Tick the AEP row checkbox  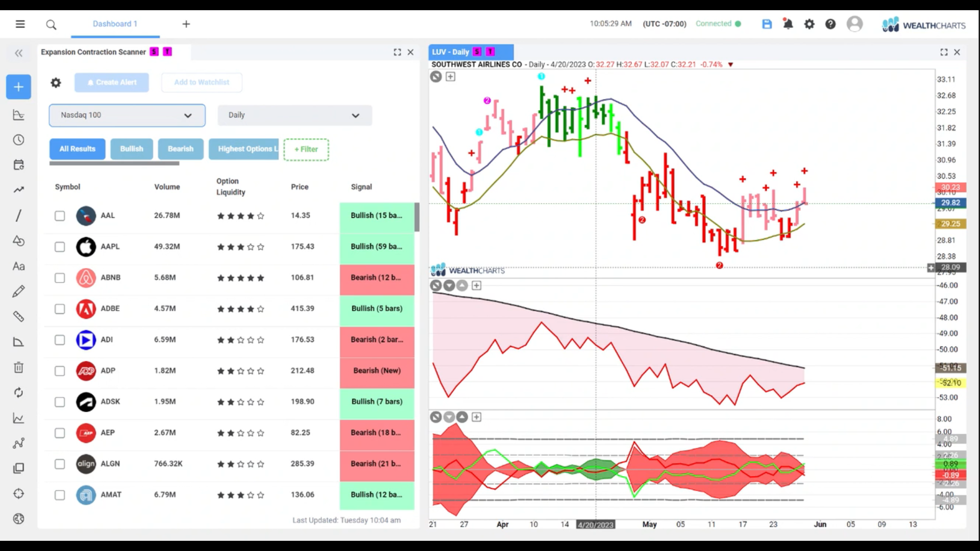point(60,433)
